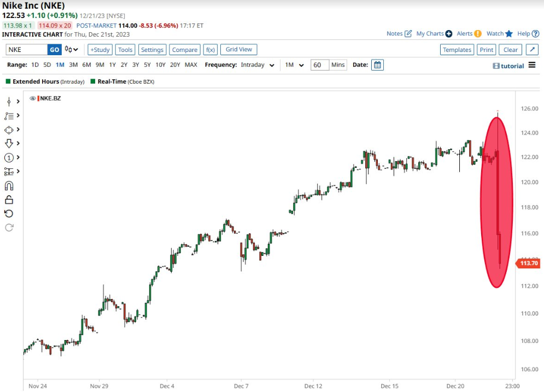Open the f(x) expressions tool
The width and height of the screenshot is (544, 392).
210,50
